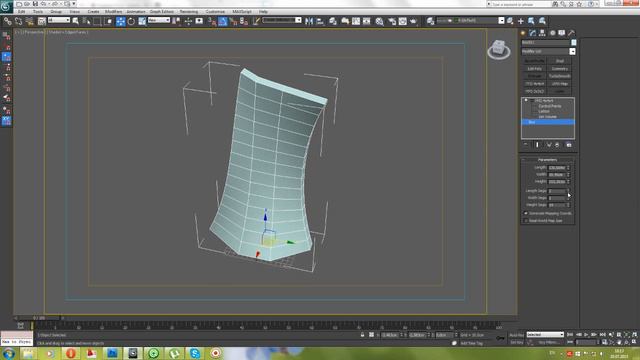The image size is (640, 360).
Task: Toggle Selection Lock in status bar
Action: click(x=362, y=335)
